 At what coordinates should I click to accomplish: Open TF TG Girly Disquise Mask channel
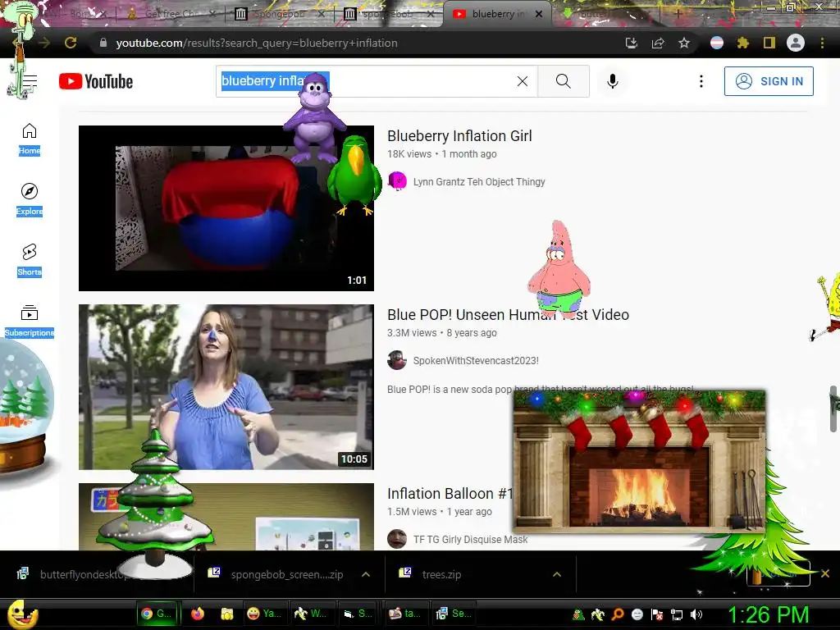coord(470,540)
